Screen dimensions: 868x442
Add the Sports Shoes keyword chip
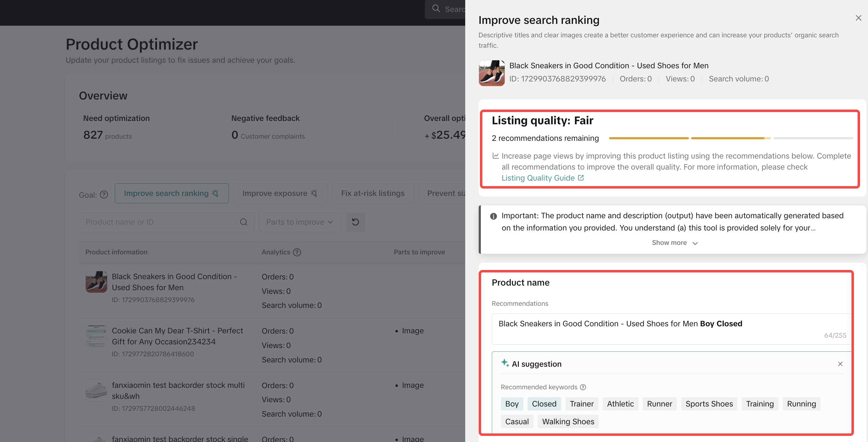point(709,404)
